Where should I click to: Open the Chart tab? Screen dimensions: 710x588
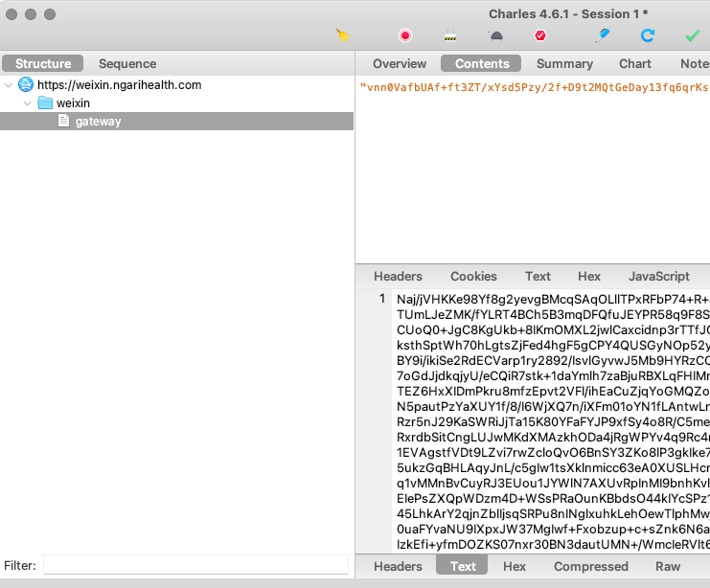point(635,64)
